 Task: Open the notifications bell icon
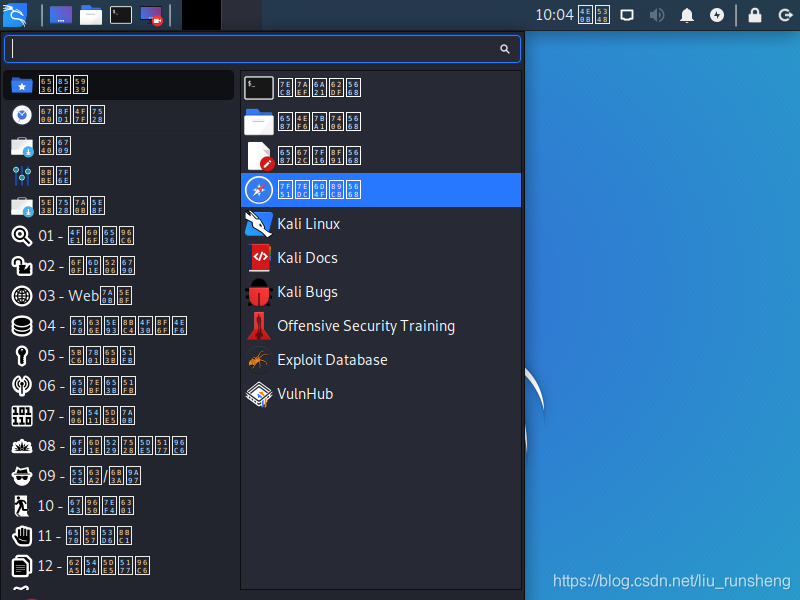(x=687, y=15)
